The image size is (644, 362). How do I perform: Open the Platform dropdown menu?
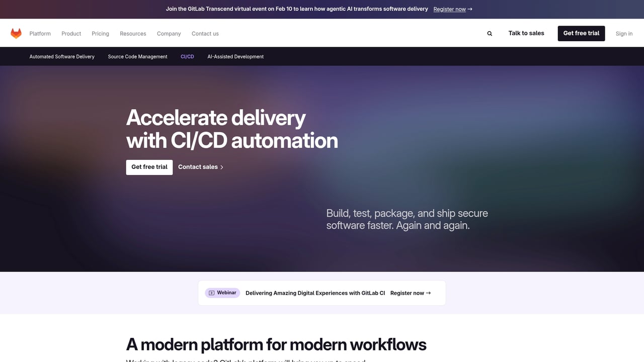(40, 33)
